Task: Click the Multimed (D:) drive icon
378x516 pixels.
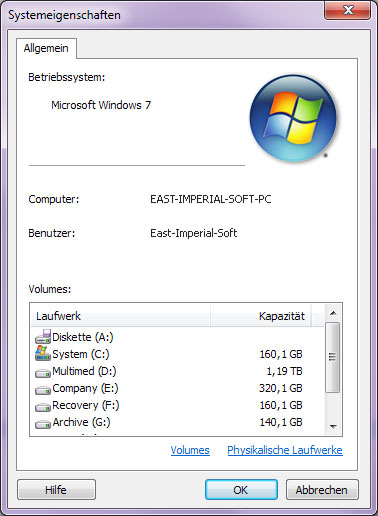Action: pos(43,372)
